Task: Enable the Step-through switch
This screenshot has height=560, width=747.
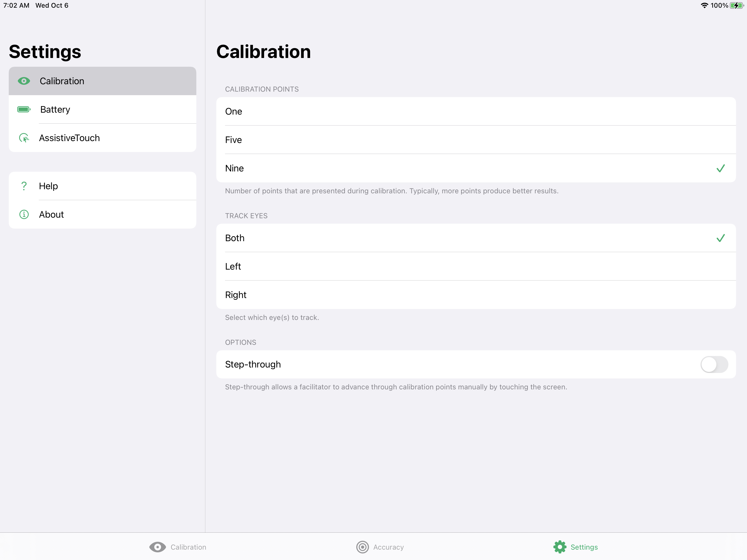Action: click(714, 364)
